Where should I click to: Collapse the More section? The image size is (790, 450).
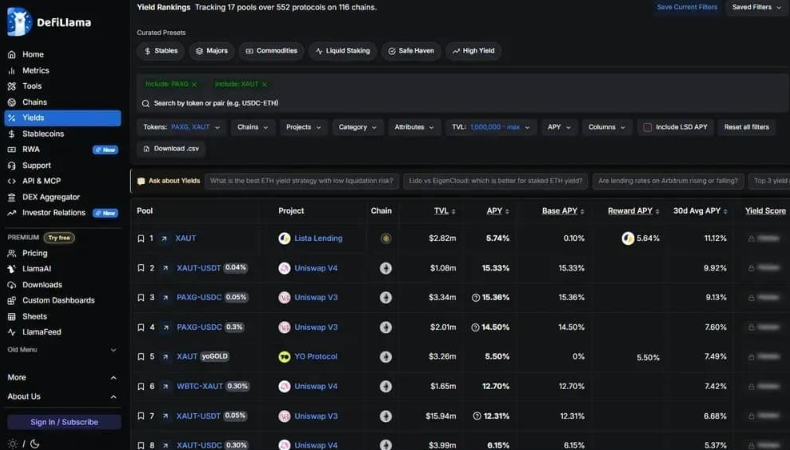62,377
